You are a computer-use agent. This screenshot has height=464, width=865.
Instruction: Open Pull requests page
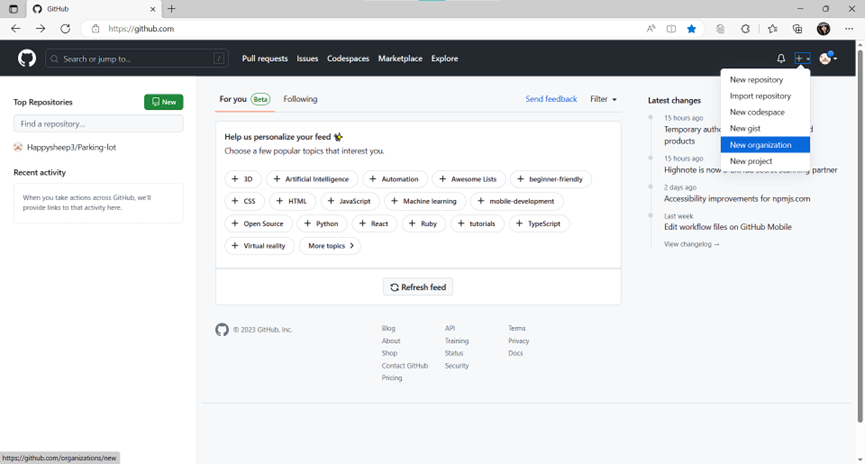click(x=265, y=58)
